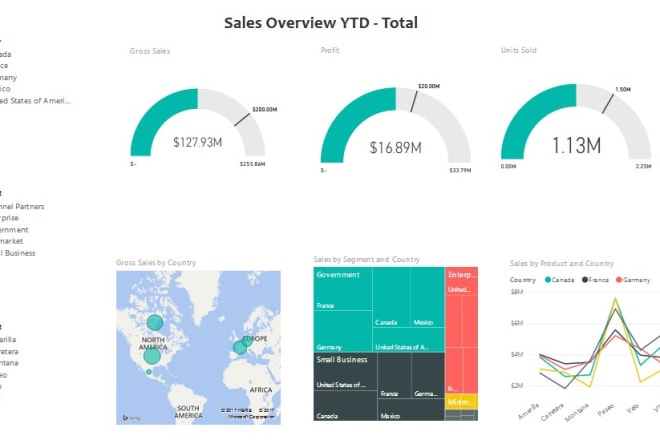Select Midmarket in the segment slicer

point(11,241)
